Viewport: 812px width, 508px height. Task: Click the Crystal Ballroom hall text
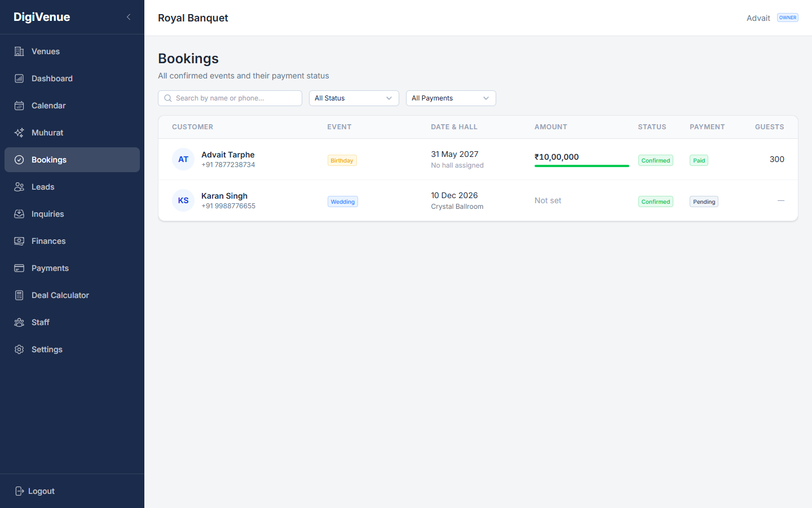tap(457, 207)
